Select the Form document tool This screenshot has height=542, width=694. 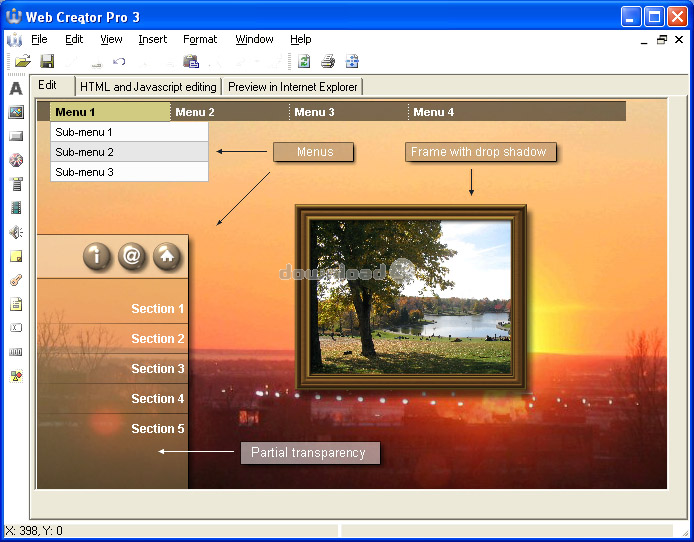[x=16, y=304]
